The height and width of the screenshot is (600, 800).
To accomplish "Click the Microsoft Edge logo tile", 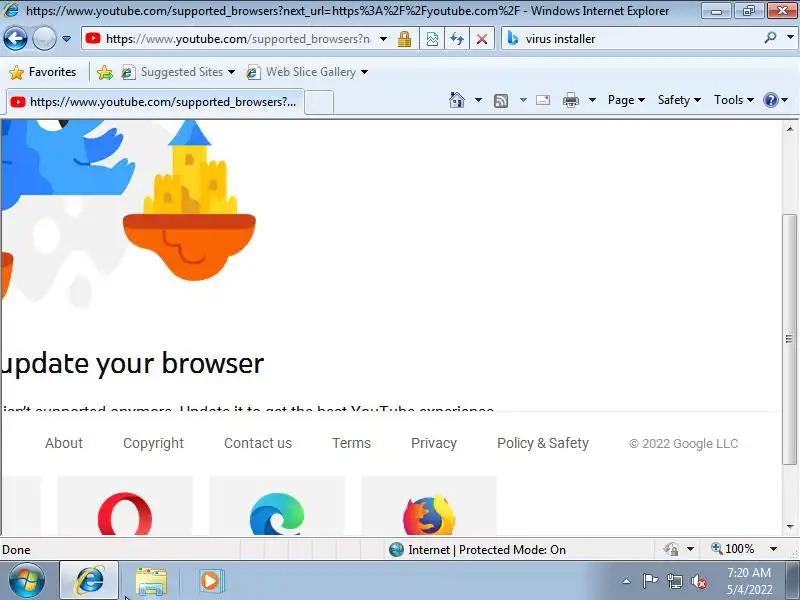I will [x=277, y=506].
